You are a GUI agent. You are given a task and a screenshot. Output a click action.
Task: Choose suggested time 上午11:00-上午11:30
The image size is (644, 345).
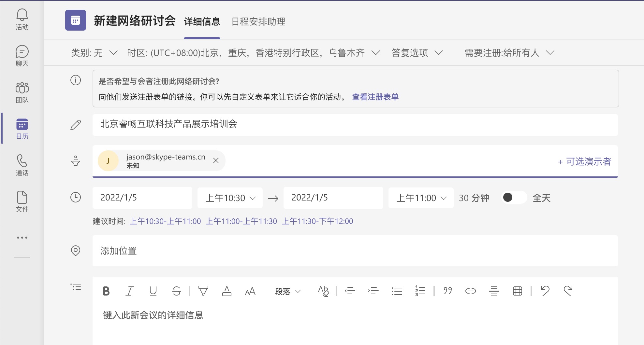(x=242, y=221)
